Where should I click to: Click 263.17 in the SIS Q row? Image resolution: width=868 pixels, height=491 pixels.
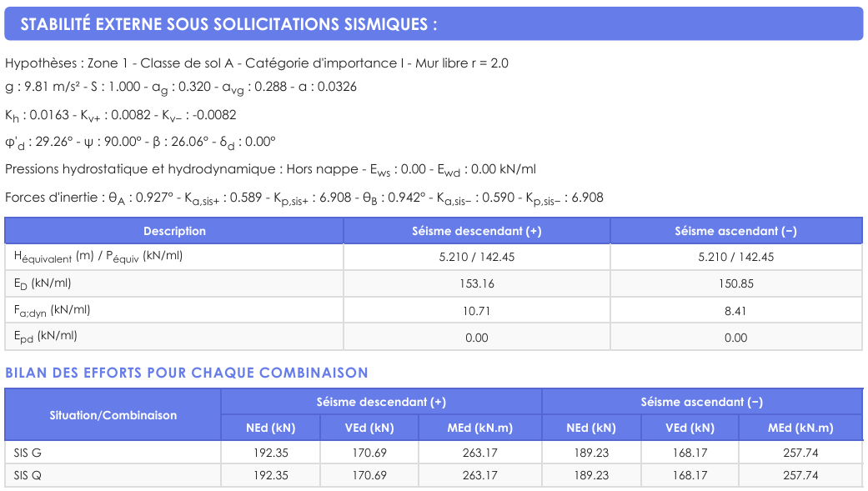click(x=480, y=475)
